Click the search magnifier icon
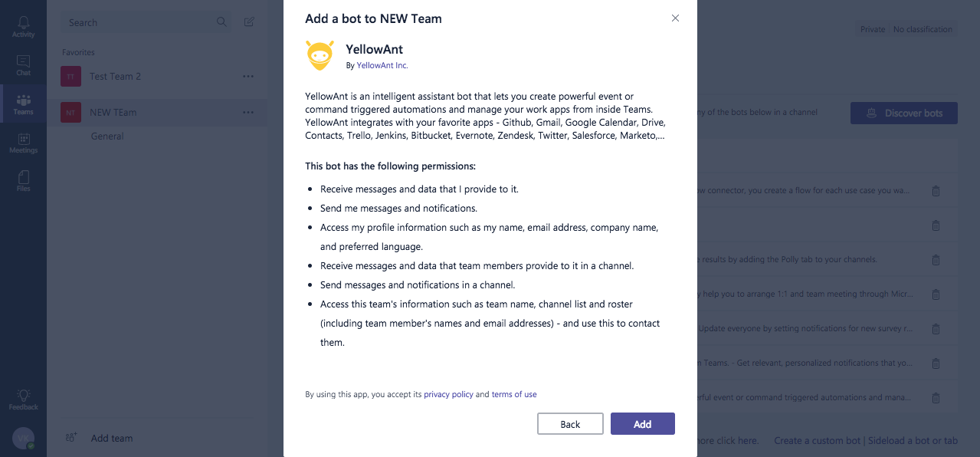Viewport: 980px width, 457px height. click(221, 22)
